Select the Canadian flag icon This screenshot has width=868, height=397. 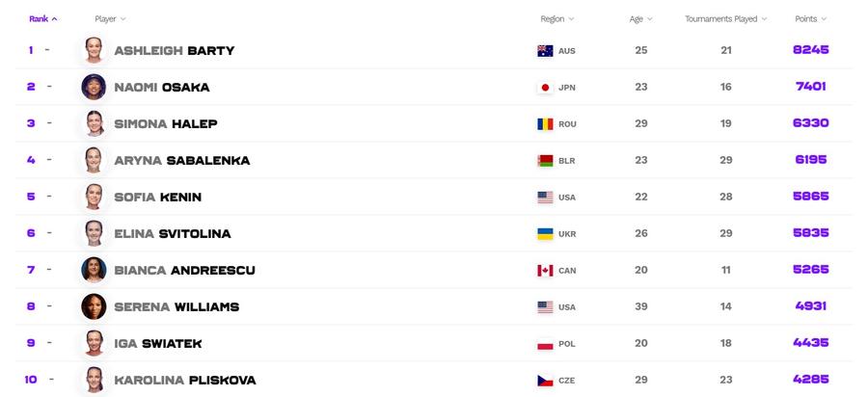click(x=545, y=271)
